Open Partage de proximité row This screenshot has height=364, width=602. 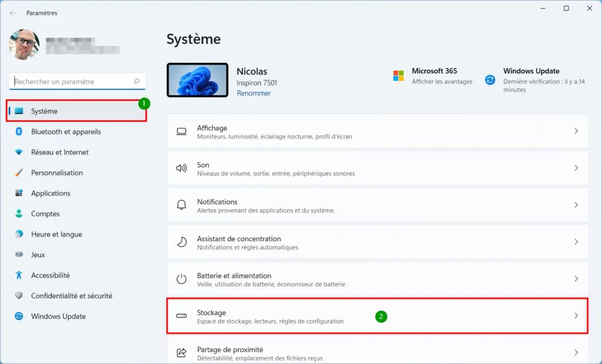[377, 349]
